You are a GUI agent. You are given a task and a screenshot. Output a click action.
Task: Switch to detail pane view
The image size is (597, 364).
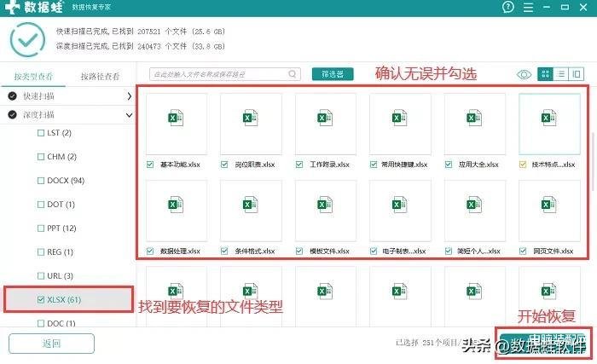[576, 74]
